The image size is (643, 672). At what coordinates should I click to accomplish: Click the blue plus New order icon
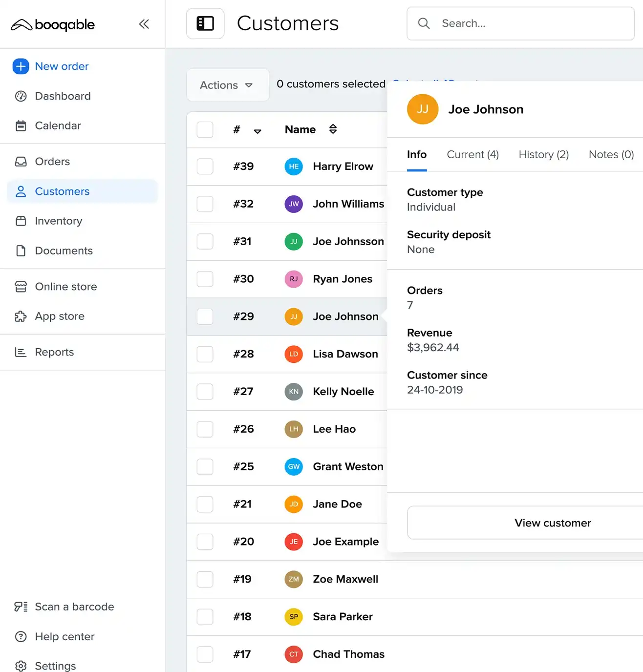(x=21, y=66)
